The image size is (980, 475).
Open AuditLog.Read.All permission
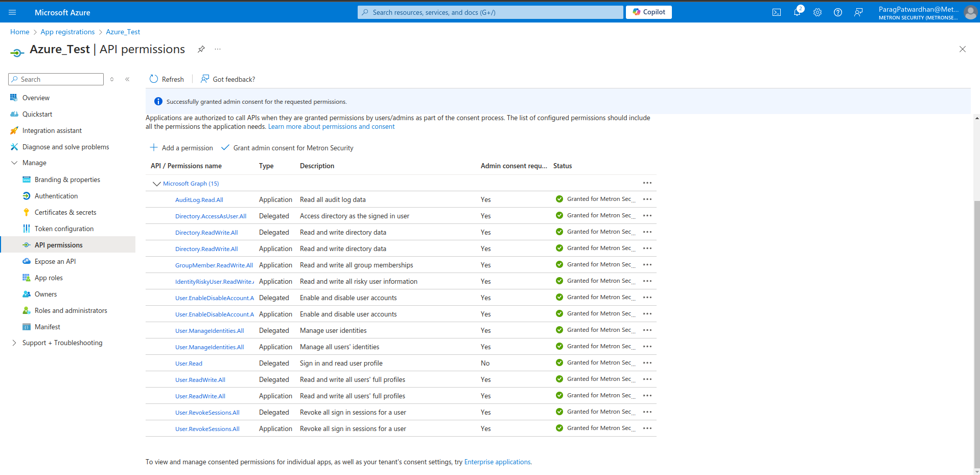click(199, 200)
